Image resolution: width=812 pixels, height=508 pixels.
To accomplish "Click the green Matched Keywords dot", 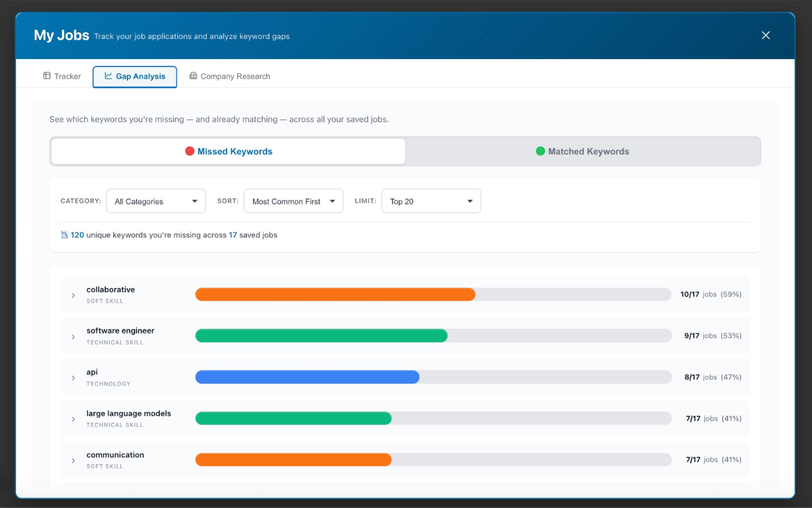I will coord(540,151).
